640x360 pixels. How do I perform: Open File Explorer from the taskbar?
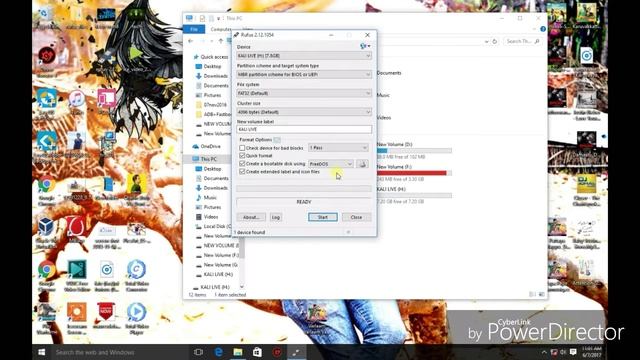point(238,352)
